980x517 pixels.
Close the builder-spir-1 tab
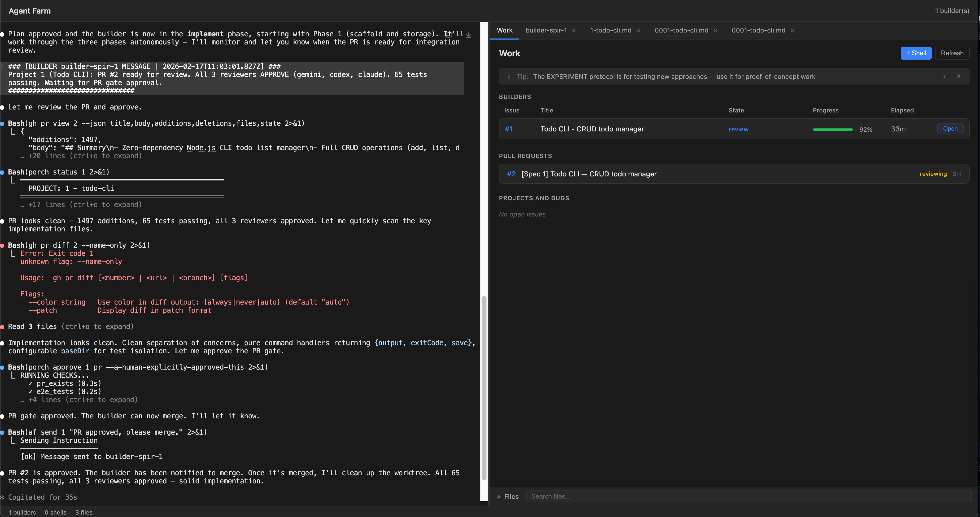pyautogui.click(x=574, y=31)
